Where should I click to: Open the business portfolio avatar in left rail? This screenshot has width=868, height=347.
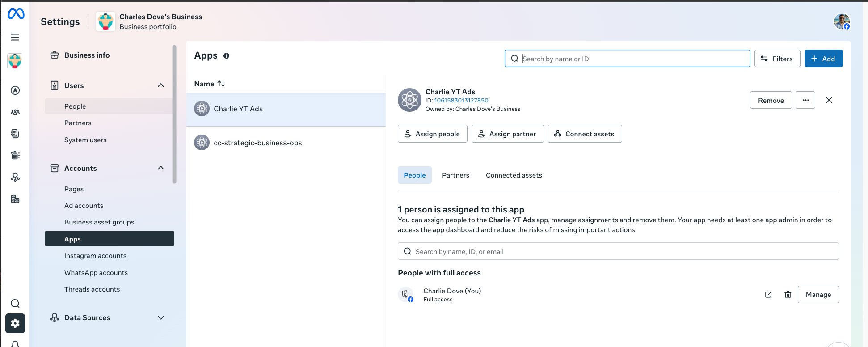15,60
